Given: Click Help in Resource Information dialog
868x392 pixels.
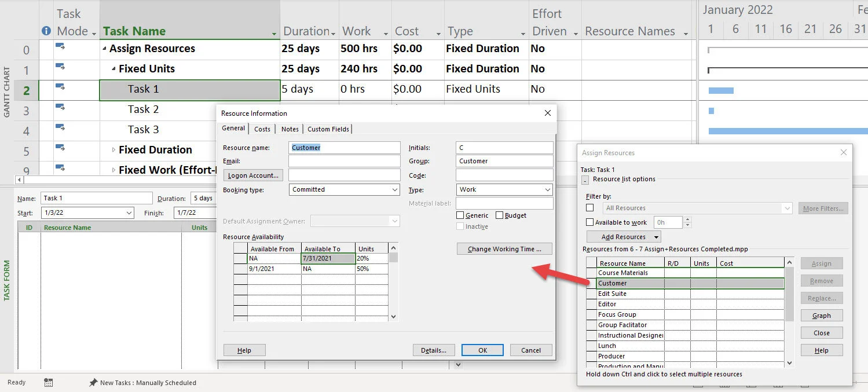Looking at the screenshot, I should pos(244,350).
